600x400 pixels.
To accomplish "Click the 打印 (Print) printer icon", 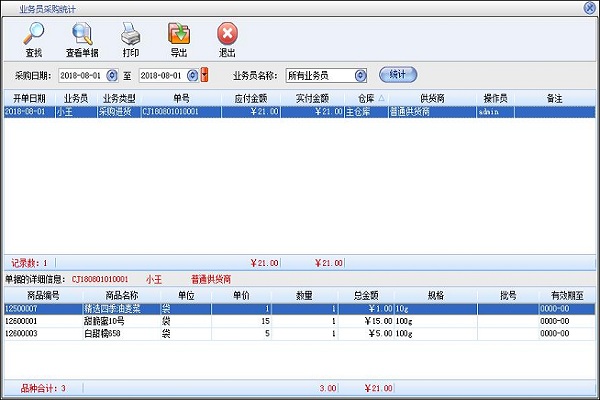I will tap(130, 35).
